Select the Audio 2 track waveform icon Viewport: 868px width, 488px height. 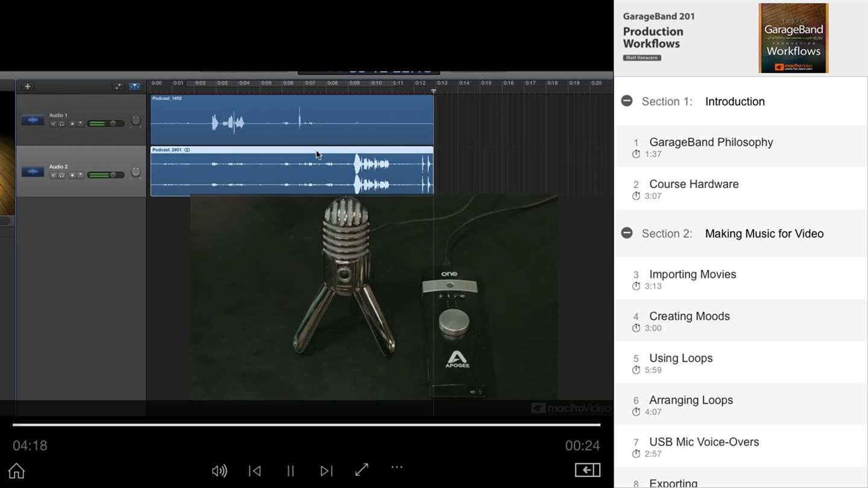33,172
